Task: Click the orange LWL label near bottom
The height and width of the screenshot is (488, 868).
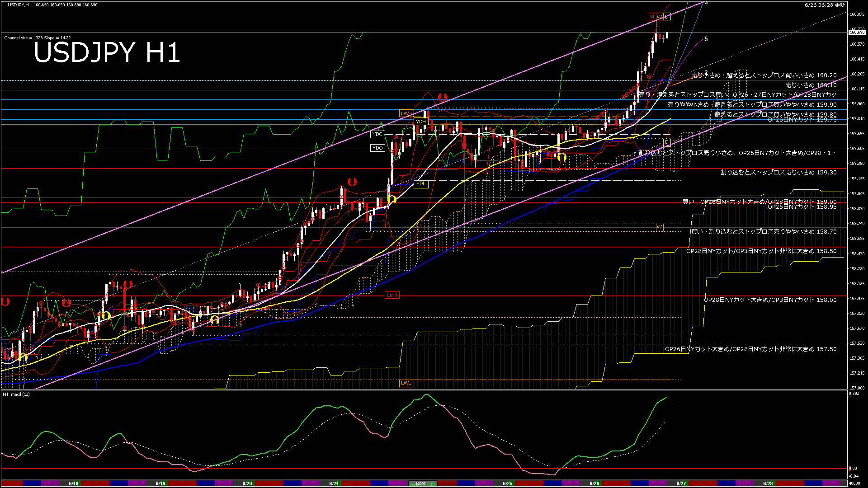Action: point(406,383)
